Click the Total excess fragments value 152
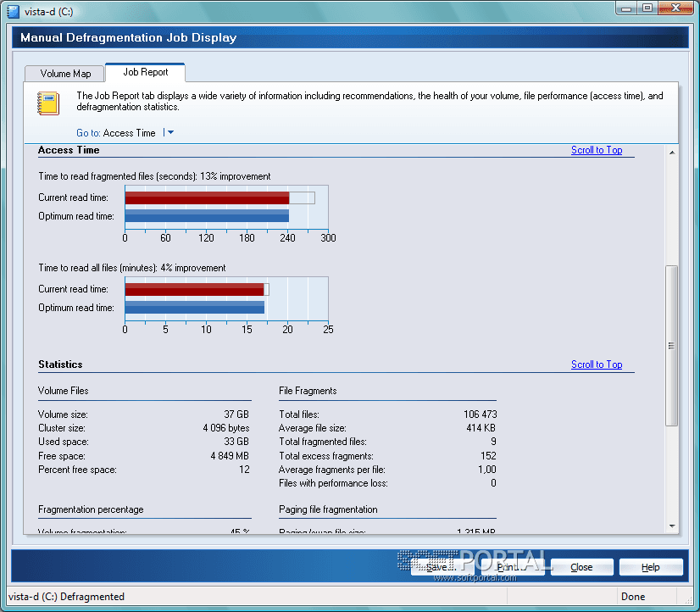 (x=488, y=456)
